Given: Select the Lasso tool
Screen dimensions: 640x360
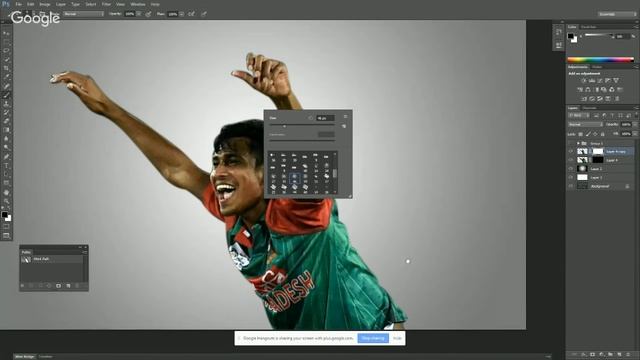Looking at the screenshot, I should pos(6,51).
